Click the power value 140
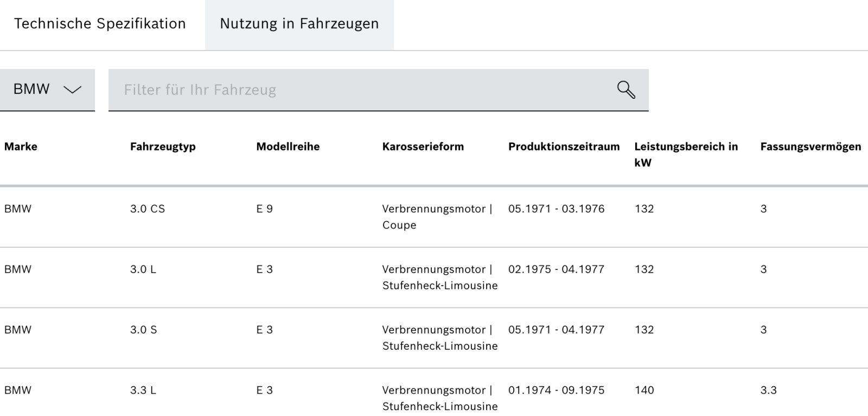Screen dimensions: 868x416 tap(644, 390)
